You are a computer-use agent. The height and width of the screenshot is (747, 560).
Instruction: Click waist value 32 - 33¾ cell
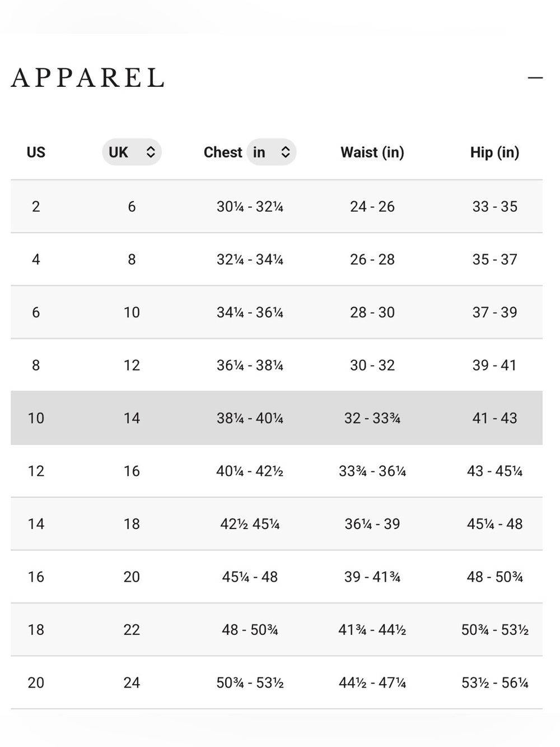pos(372,418)
